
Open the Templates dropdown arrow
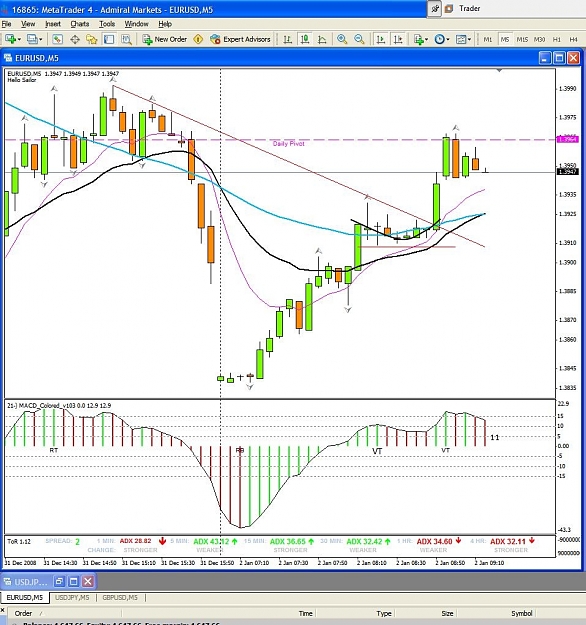(469, 39)
